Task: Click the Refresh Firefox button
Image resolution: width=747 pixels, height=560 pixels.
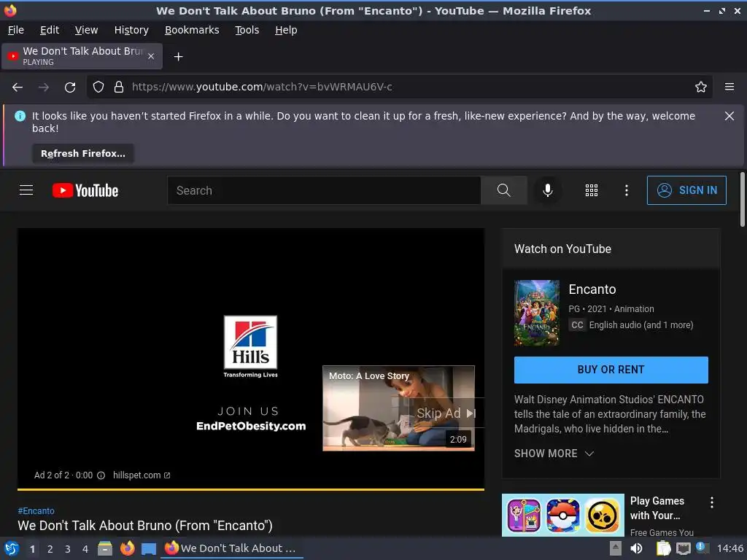Action: pos(83,154)
